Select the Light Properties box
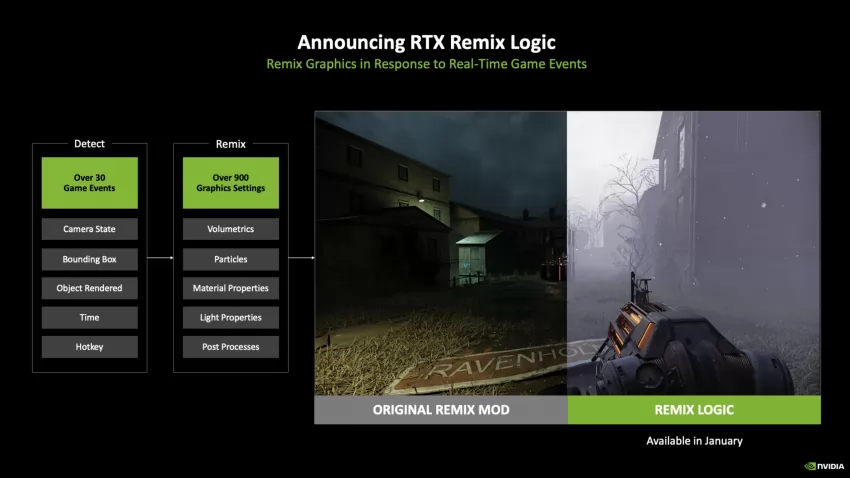 tap(230, 317)
